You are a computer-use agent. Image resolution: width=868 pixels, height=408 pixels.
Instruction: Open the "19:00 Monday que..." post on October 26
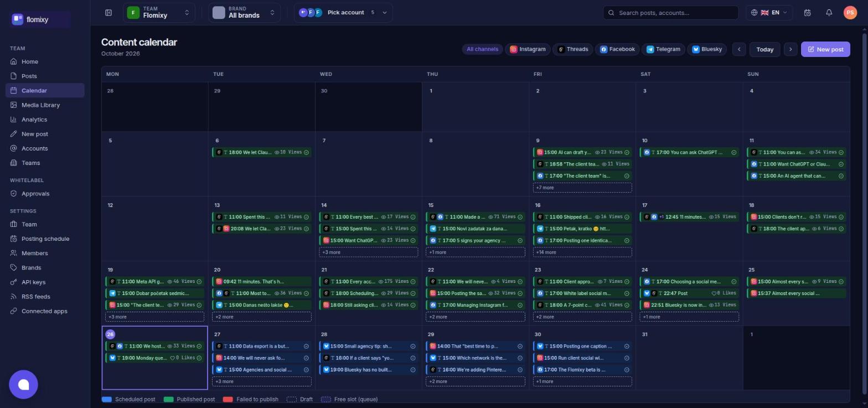point(154,358)
